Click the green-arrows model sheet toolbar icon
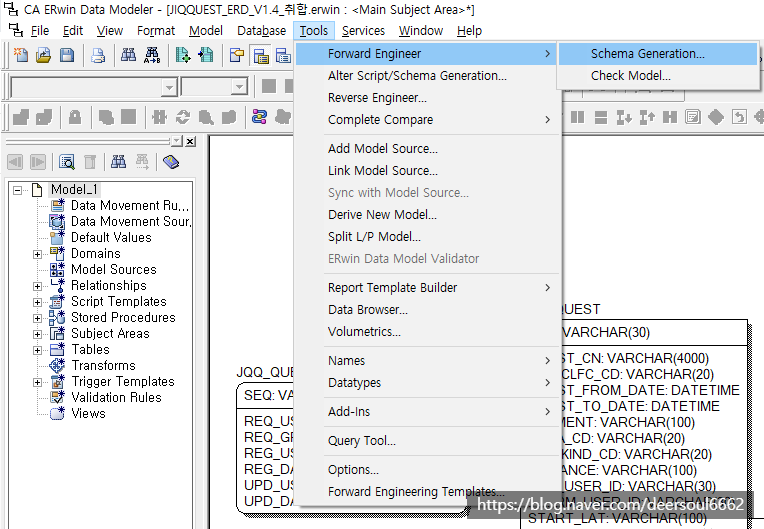Screen dimensions: 764x529 [x=183, y=55]
